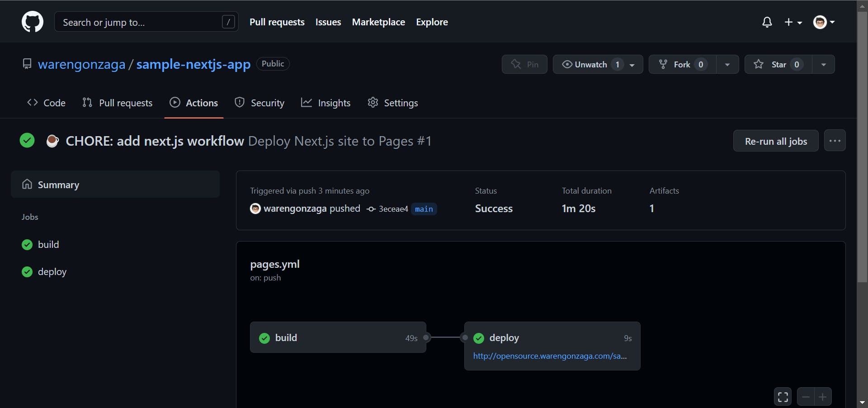Screen dimensions: 868x408
Task: Open warengonzaga profile link
Action: 82,64
